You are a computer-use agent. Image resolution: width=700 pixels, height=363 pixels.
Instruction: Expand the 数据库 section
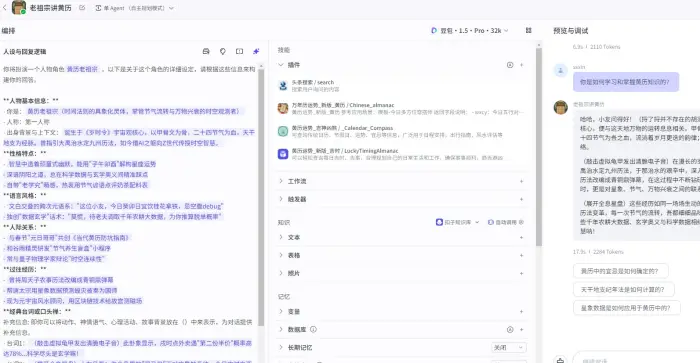[x=281, y=329]
